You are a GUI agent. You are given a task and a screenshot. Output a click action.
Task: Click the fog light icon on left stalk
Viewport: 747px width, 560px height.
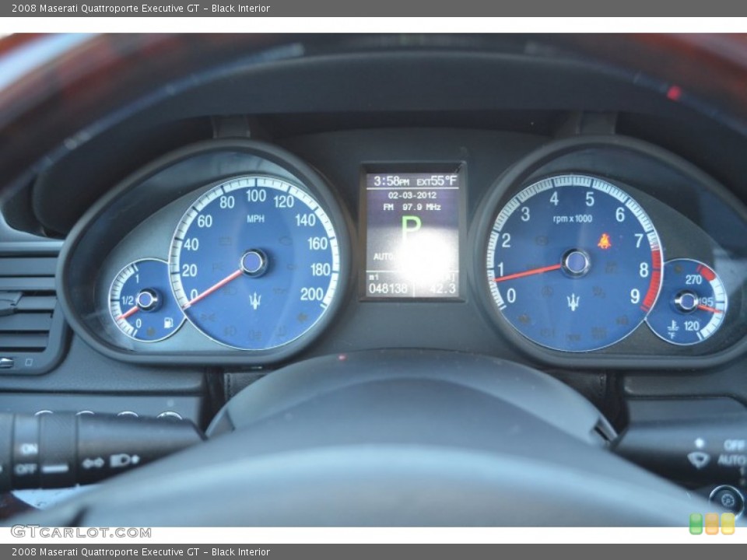pos(124,460)
